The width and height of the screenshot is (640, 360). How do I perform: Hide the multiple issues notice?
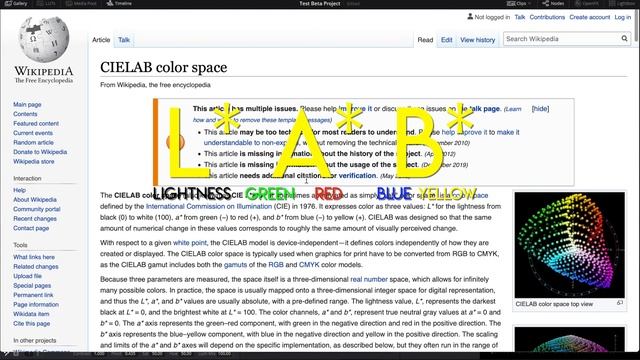tap(540, 109)
